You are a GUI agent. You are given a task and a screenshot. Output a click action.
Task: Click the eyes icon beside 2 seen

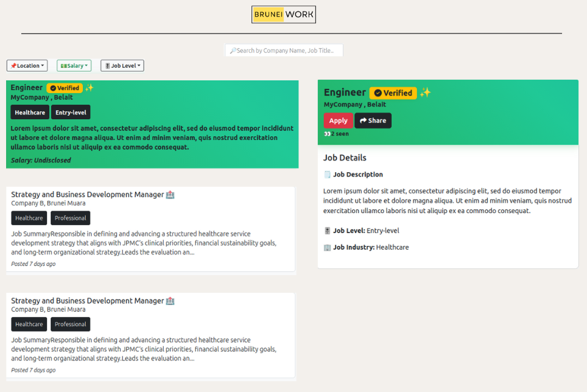(327, 134)
